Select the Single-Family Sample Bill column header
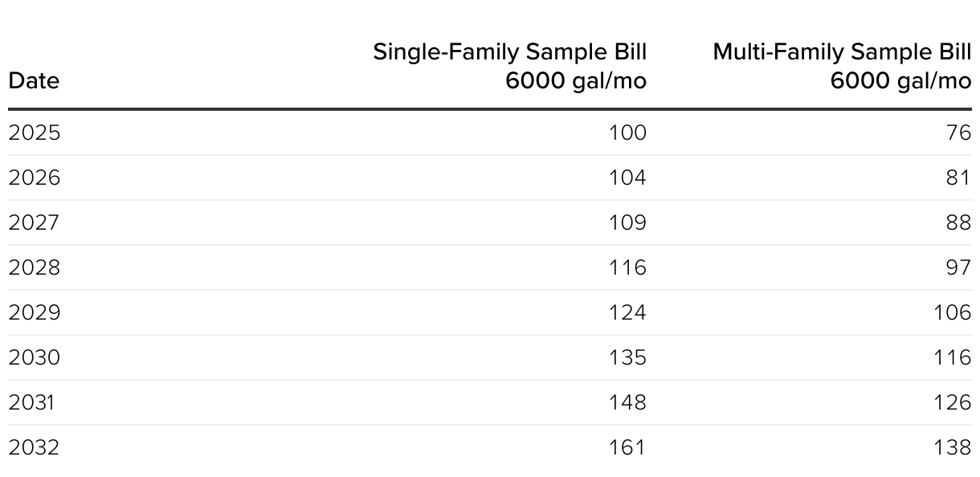 509,67
